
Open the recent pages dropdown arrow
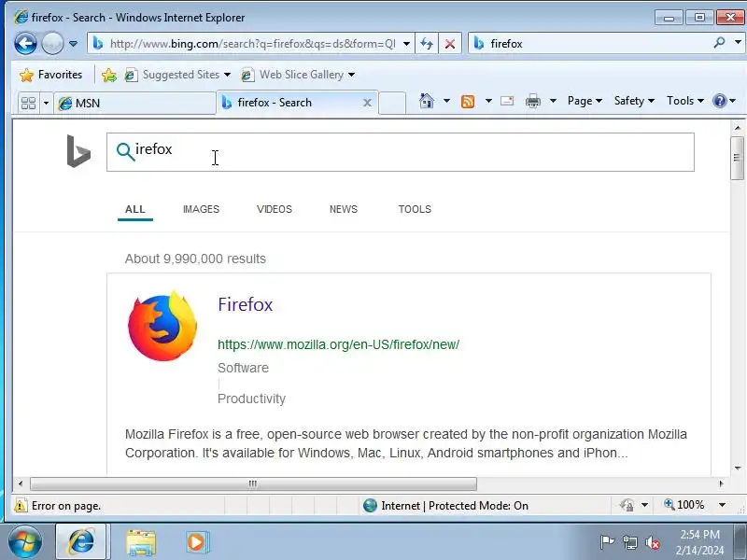coord(73,44)
